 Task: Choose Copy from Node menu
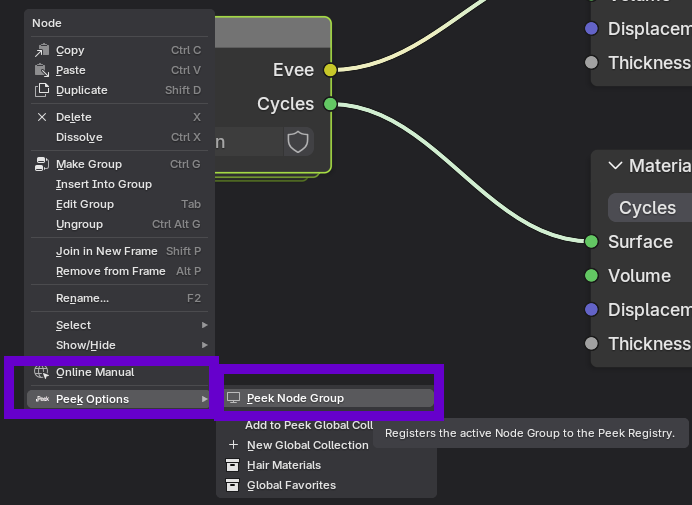tap(118, 50)
